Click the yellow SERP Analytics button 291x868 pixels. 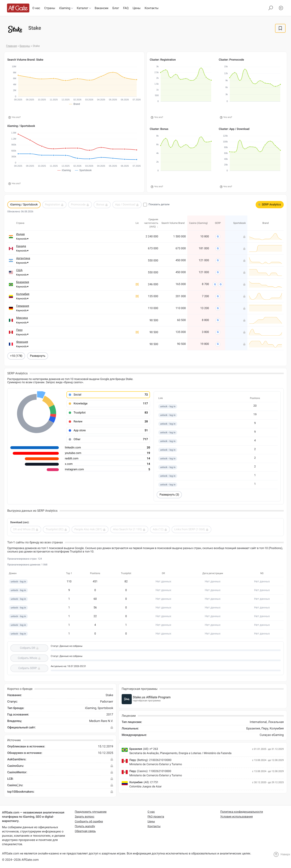(x=270, y=205)
